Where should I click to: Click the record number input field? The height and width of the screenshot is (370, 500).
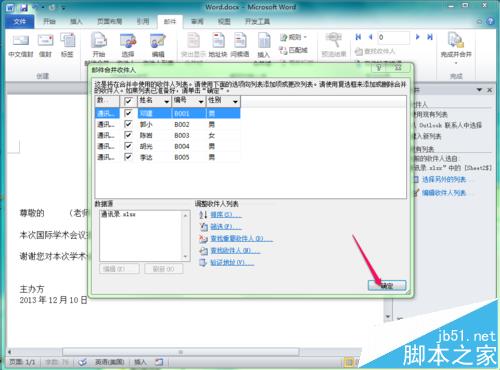click(x=393, y=37)
